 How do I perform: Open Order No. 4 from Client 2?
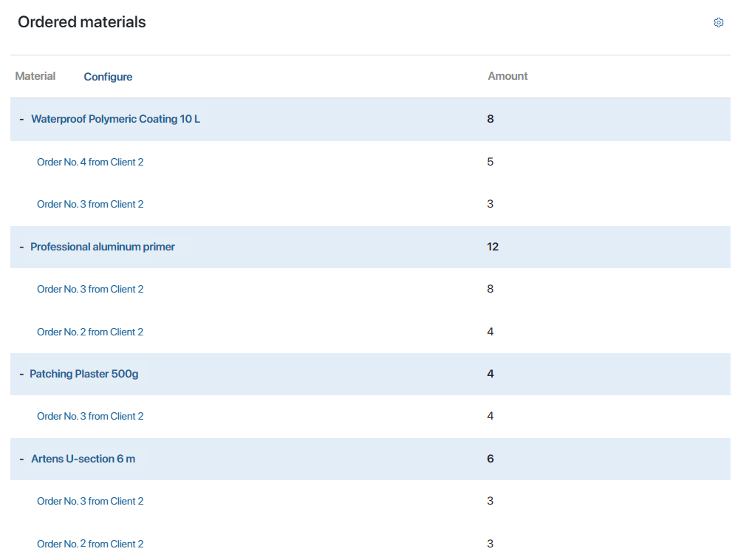[90, 162]
